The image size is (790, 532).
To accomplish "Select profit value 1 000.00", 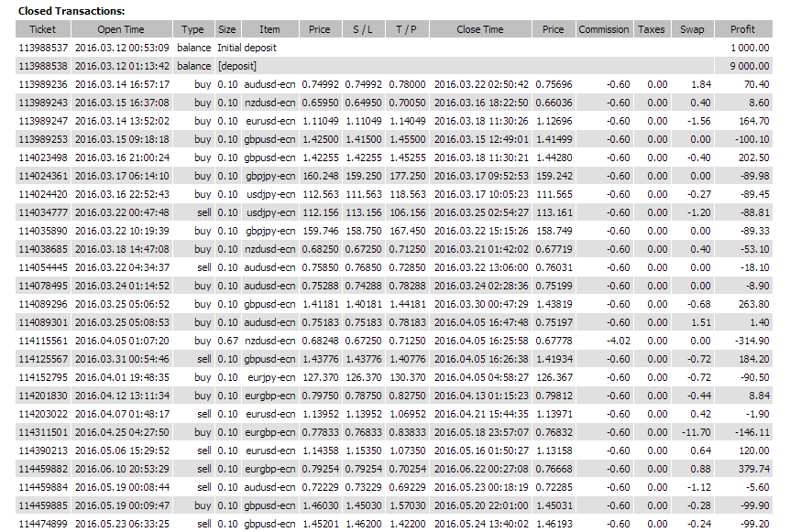I will 750,48.
